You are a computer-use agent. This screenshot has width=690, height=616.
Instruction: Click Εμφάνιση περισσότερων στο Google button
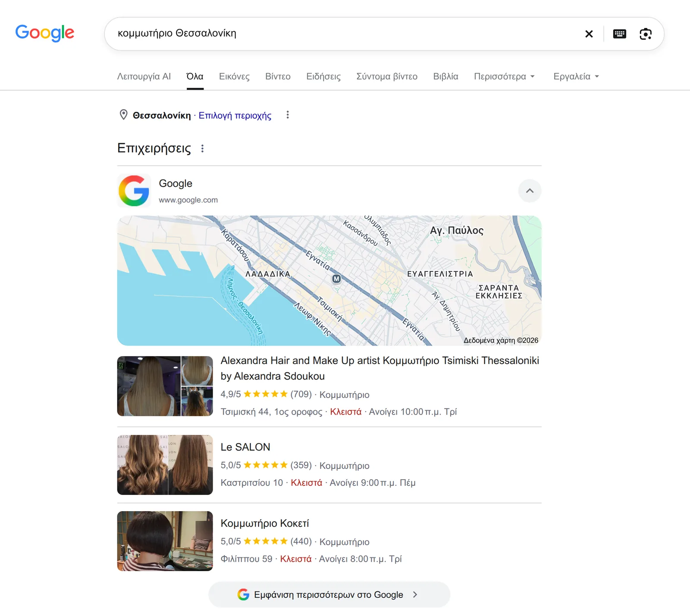[x=329, y=595]
